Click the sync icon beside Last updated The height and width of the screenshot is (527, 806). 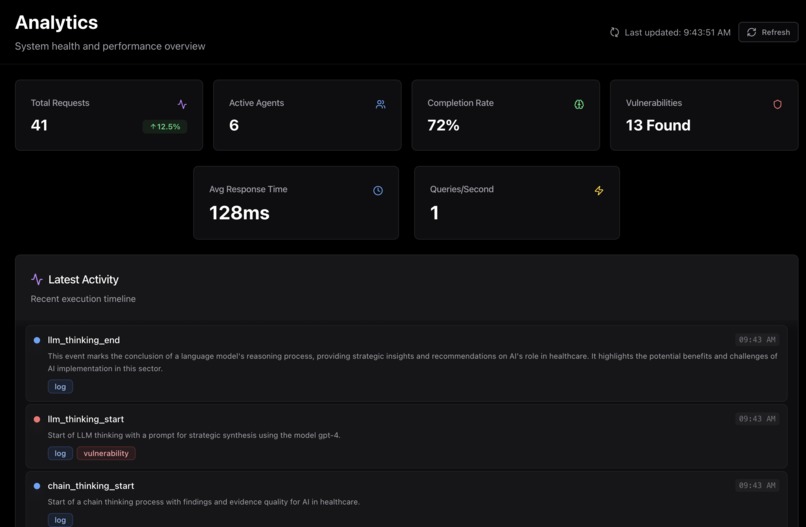[614, 32]
